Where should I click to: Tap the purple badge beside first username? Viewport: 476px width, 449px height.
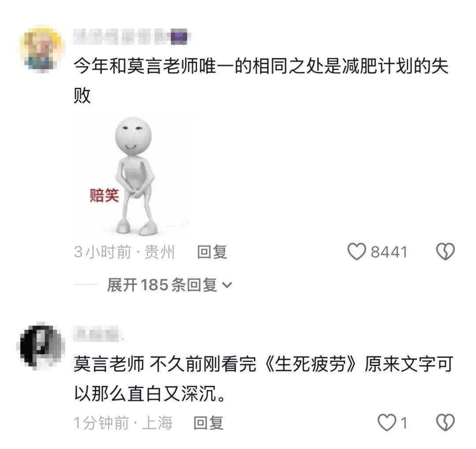coord(179,37)
